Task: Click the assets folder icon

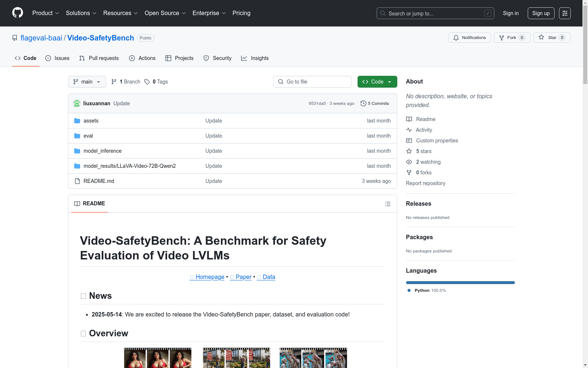Action: [x=77, y=121]
